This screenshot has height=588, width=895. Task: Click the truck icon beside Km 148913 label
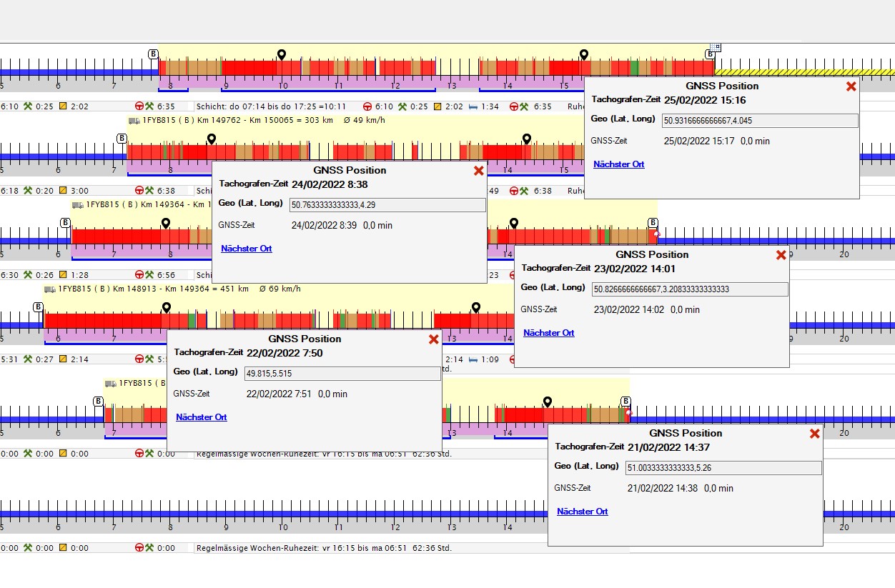(x=50, y=289)
